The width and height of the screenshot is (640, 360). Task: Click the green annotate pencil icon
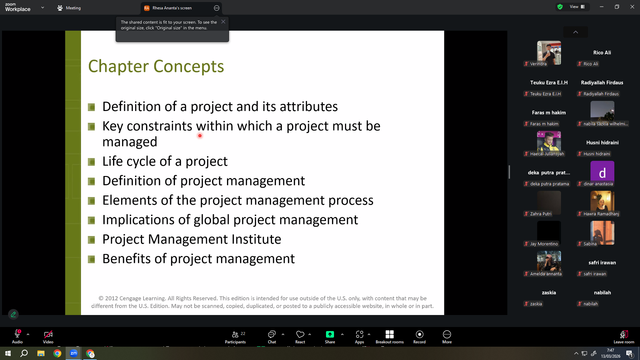(x=13, y=314)
